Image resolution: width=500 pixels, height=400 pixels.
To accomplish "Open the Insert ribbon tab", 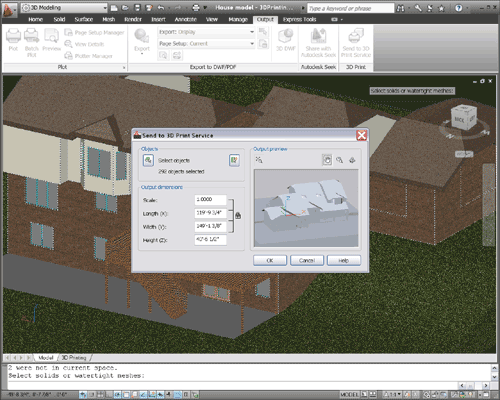I will point(158,20).
